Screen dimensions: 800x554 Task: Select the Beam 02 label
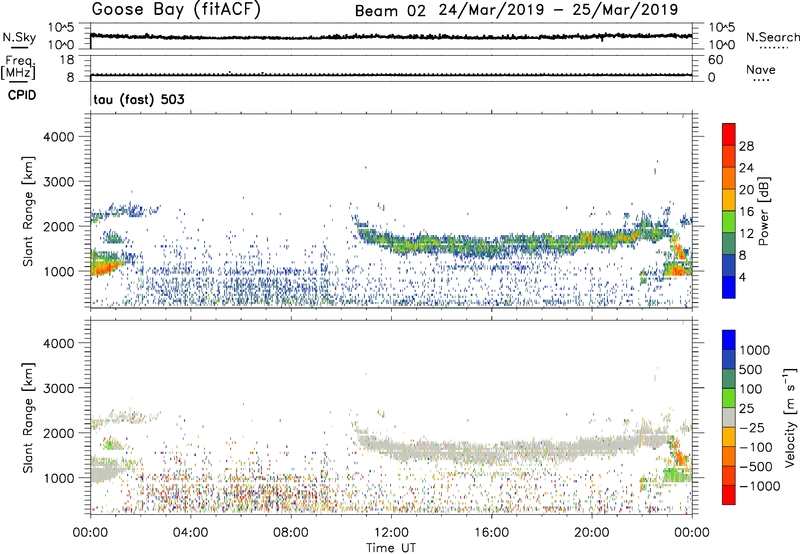[x=390, y=11]
